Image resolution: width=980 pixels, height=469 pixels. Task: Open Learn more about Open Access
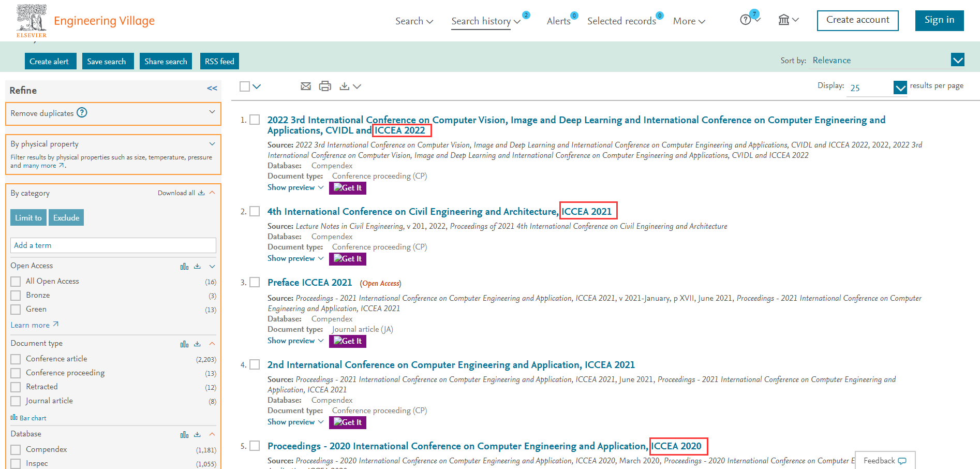tap(35, 325)
